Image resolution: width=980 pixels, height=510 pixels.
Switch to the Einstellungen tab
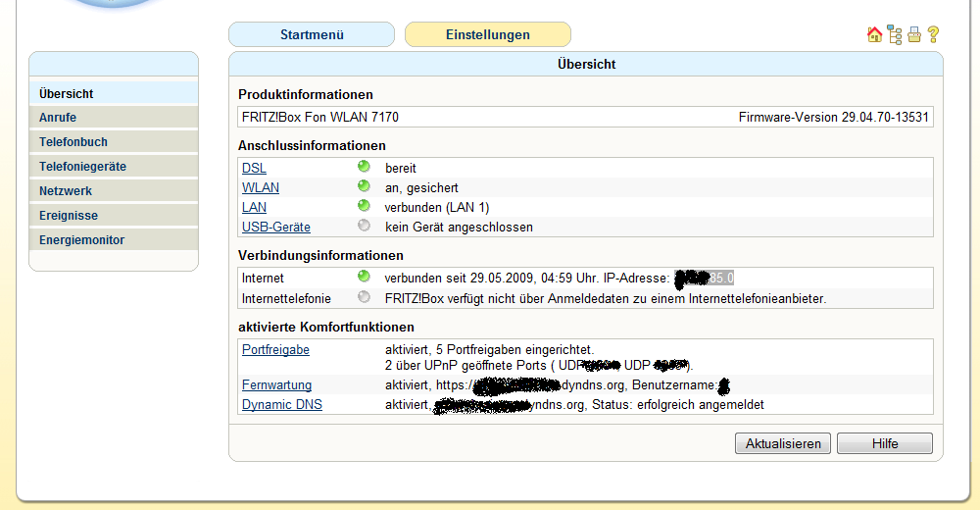coord(487,34)
